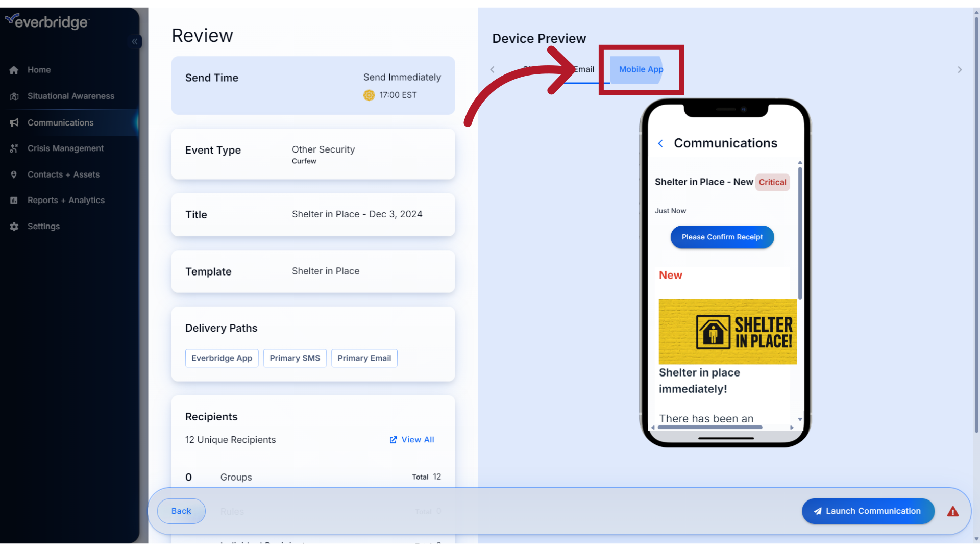Open Crisis Management section
The width and height of the screenshot is (980, 551).
[x=65, y=147]
